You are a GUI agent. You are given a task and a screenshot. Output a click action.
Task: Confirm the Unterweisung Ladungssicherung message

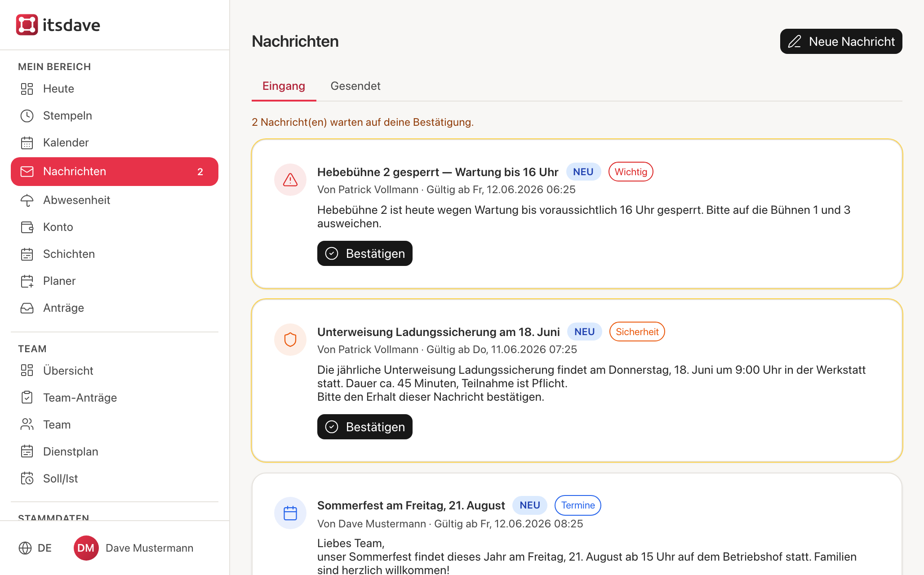[365, 427]
